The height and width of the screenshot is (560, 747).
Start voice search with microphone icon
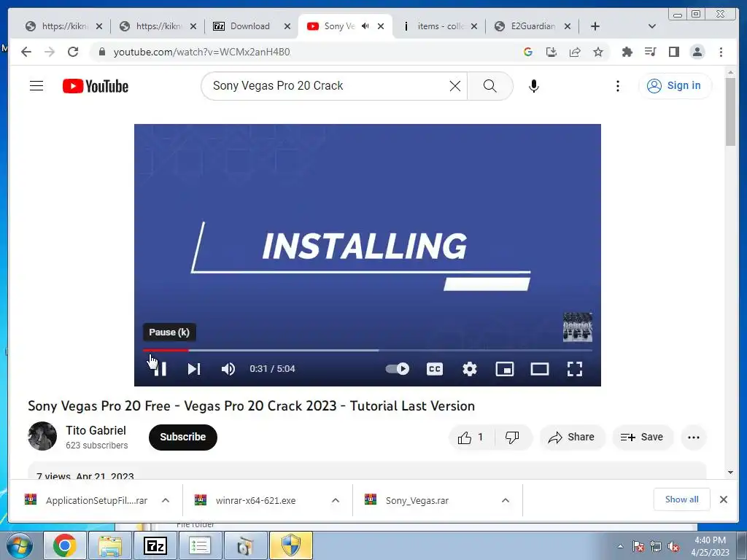click(533, 86)
